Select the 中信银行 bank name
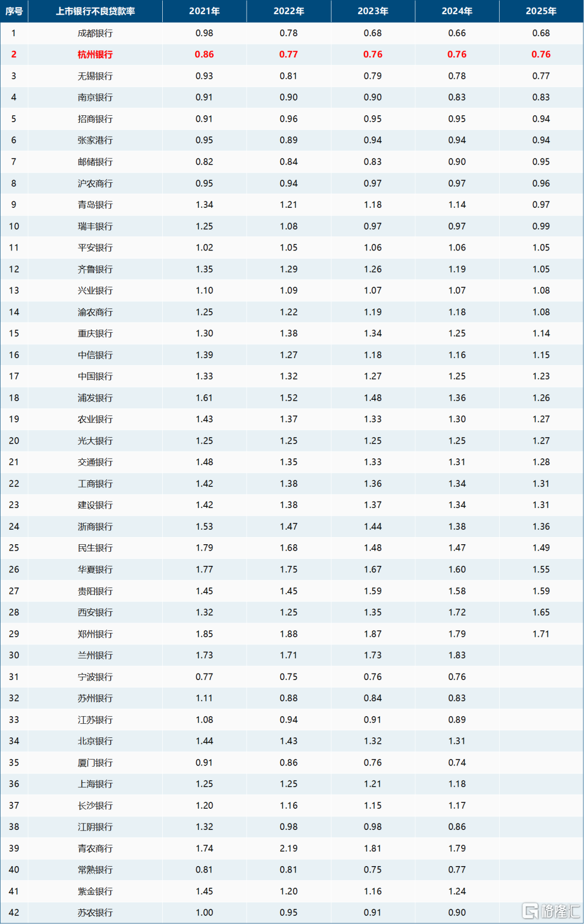Screen dimensions: 584x924 (95, 355)
